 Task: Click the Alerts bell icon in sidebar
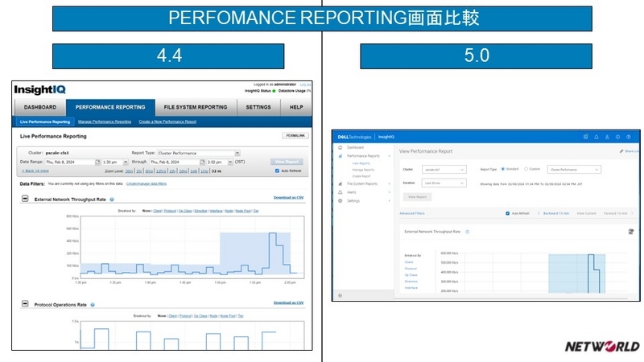coord(340,192)
